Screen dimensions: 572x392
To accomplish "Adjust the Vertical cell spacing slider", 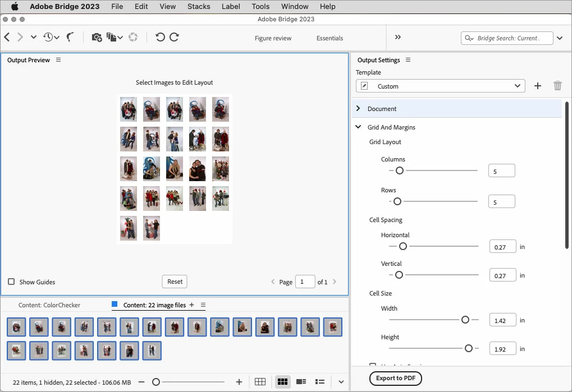I will 399,275.
